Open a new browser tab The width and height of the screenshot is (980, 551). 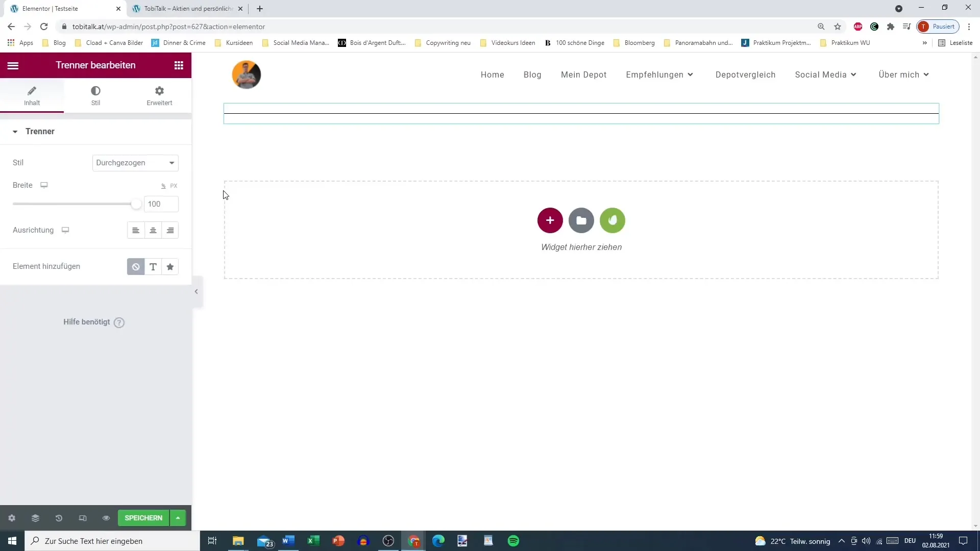[260, 9]
